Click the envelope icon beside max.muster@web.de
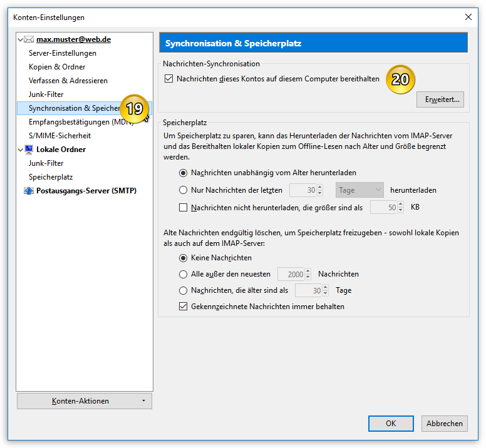Image resolution: width=486 pixels, height=448 pixels. click(x=29, y=39)
